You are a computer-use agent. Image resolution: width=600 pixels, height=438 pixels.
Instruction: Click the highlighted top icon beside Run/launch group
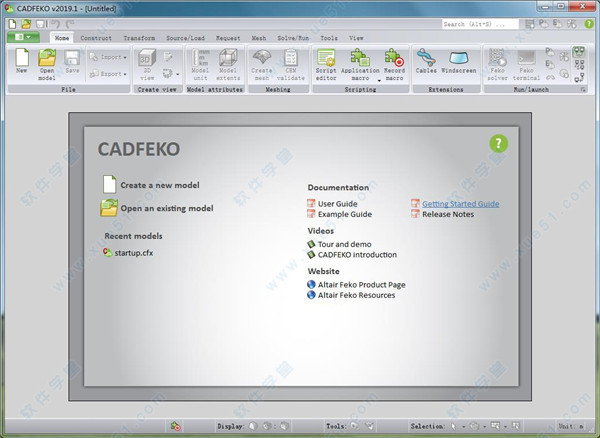pyautogui.click(x=579, y=52)
